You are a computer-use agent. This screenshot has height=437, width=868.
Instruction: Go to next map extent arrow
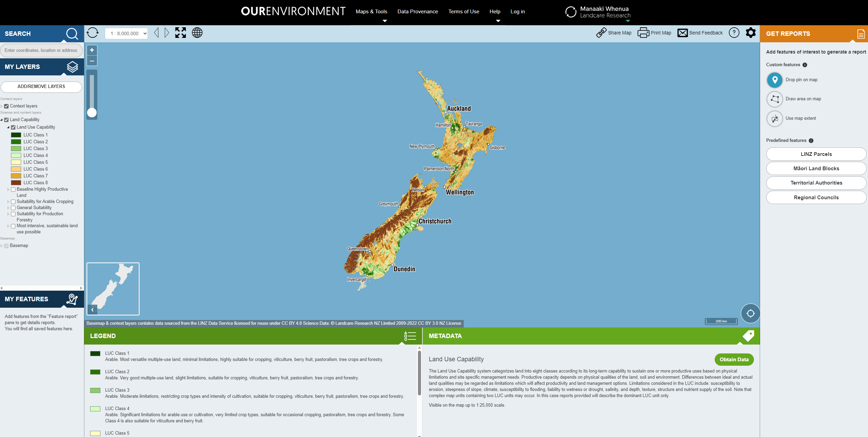(167, 33)
